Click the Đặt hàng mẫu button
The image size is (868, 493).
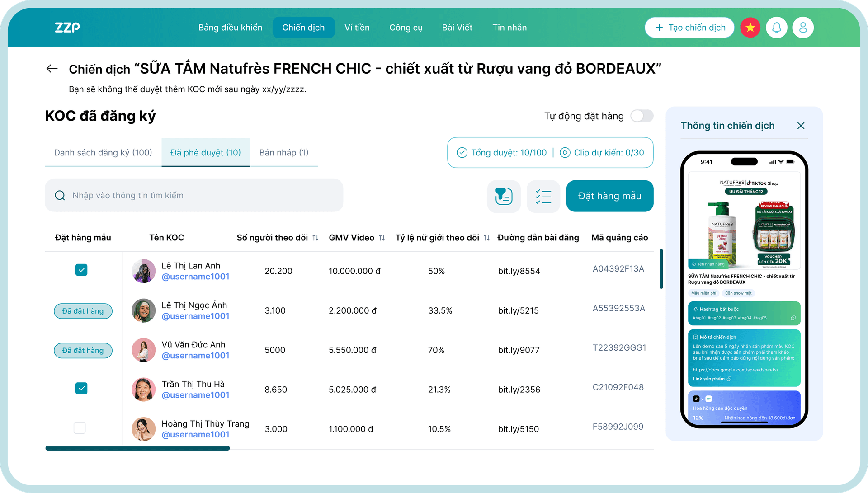(x=609, y=196)
